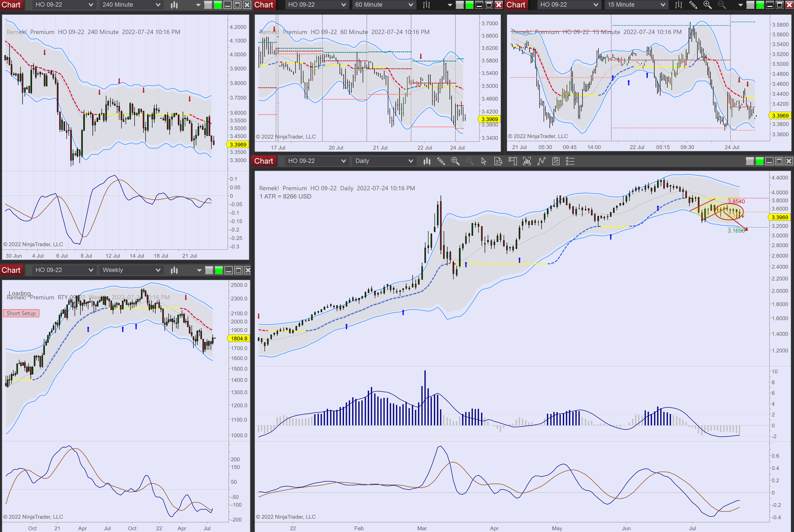Toggle gray link button on 240 Minute chart
The image size is (794, 532).
(208, 5)
